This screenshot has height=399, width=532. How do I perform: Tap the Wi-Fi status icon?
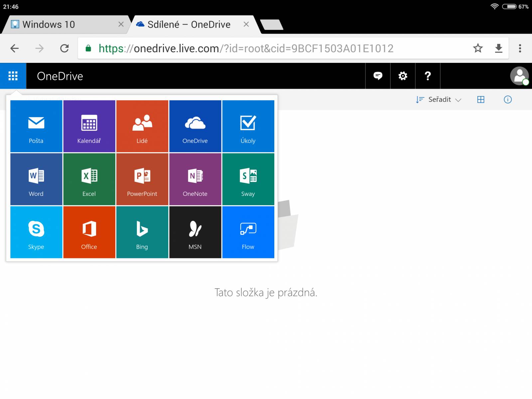(494, 6)
